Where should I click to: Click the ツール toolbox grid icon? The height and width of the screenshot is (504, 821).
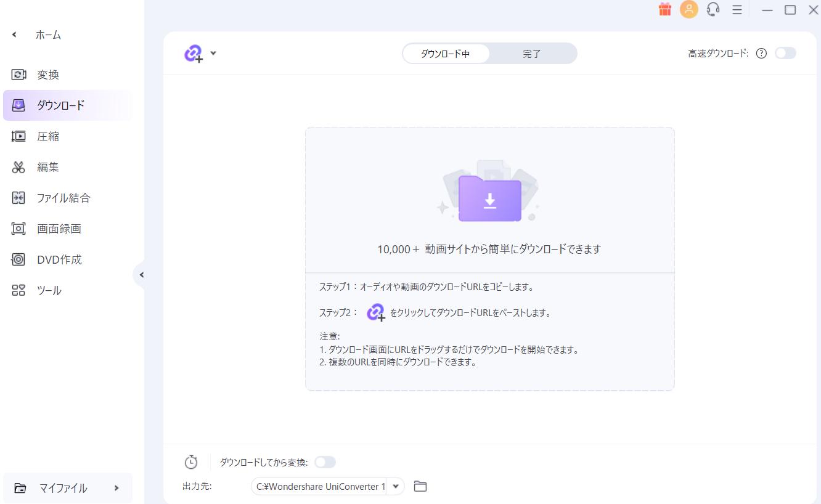(x=18, y=290)
